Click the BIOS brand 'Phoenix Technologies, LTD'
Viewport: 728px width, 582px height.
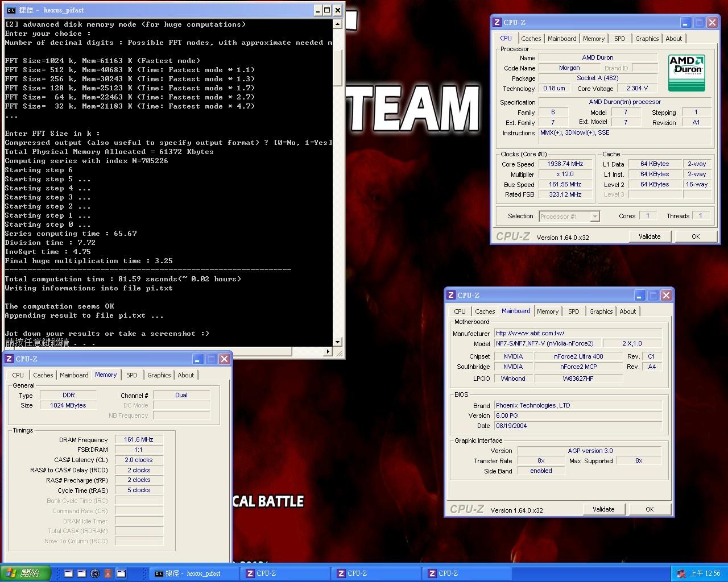coord(578,405)
